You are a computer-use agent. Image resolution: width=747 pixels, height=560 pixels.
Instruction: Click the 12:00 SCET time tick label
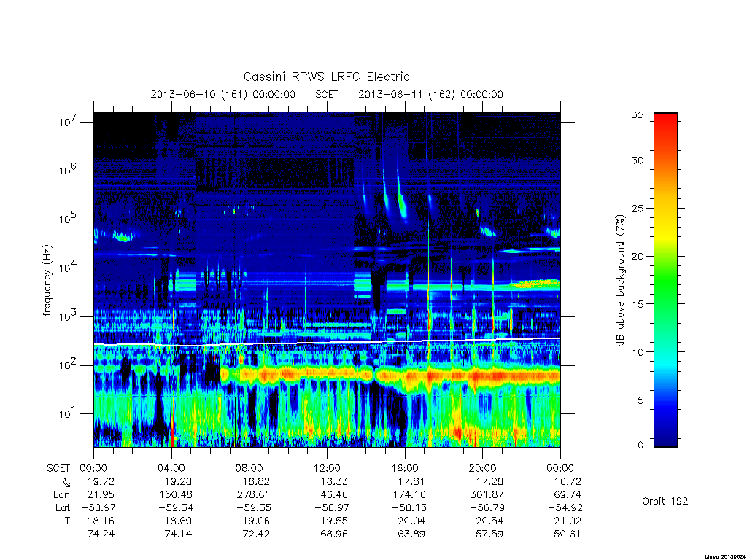point(327,468)
